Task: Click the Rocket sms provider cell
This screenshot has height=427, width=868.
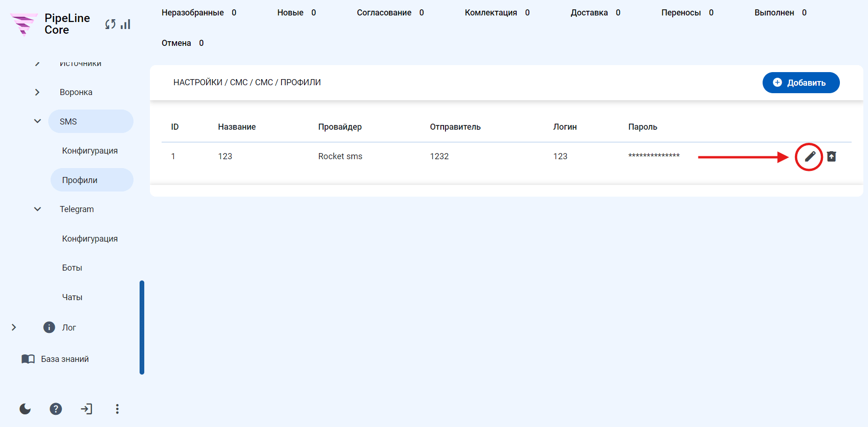Action: 340,156
